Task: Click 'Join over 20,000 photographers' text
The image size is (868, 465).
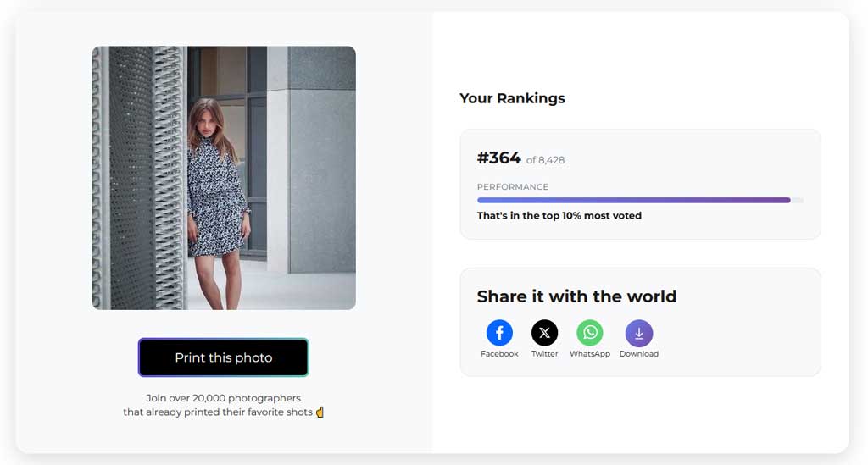Action: (224, 398)
